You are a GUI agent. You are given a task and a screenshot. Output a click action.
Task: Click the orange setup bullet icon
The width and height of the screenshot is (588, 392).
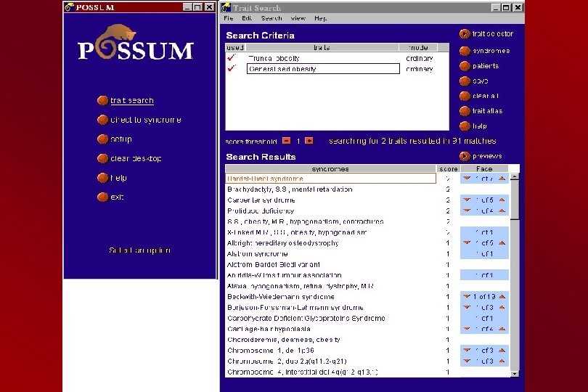pyautogui.click(x=102, y=139)
